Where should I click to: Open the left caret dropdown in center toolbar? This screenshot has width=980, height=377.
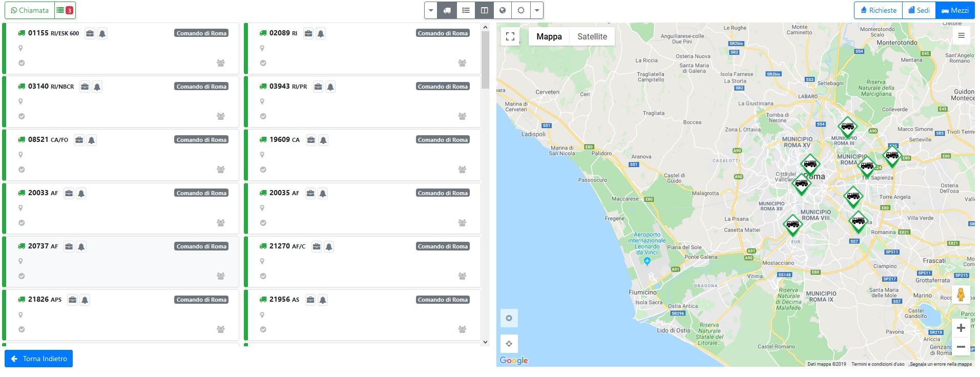click(x=431, y=10)
